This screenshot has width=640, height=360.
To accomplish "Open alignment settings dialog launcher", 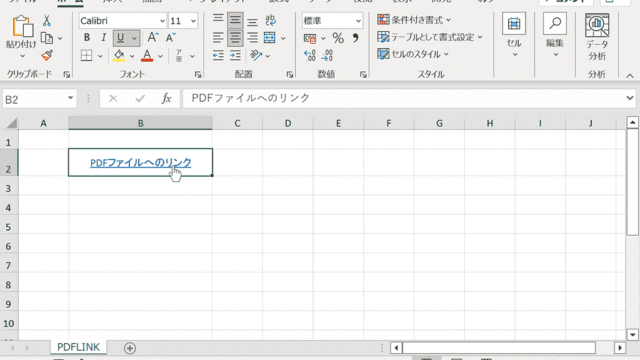I will 289,75.
